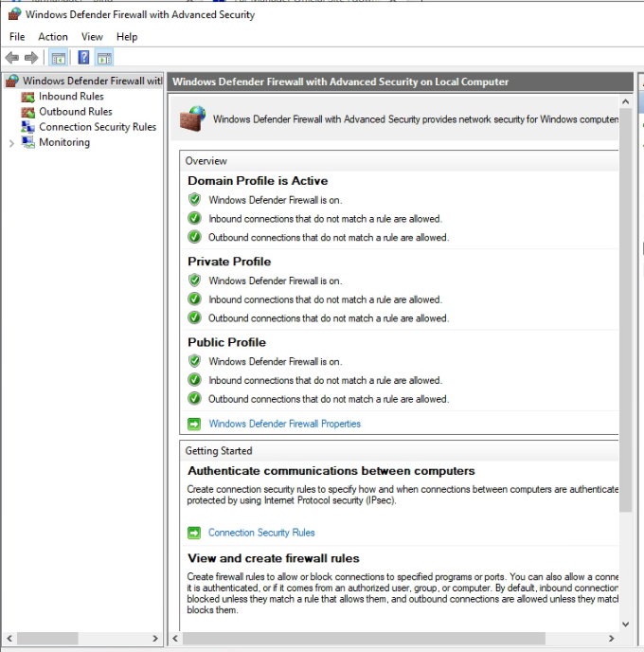The height and width of the screenshot is (652, 644).
Task: Click Domain Profile outbound connections green check icon
Action: point(194,237)
